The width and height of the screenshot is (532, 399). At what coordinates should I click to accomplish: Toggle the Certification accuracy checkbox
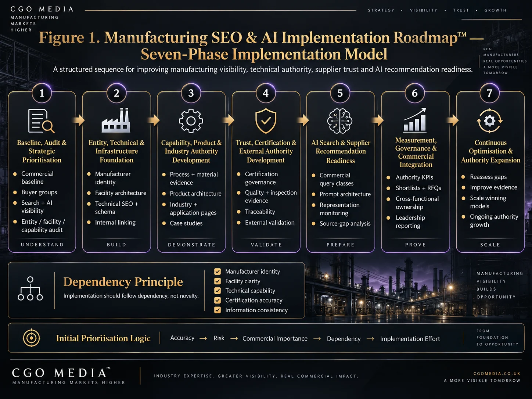click(218, 300)
